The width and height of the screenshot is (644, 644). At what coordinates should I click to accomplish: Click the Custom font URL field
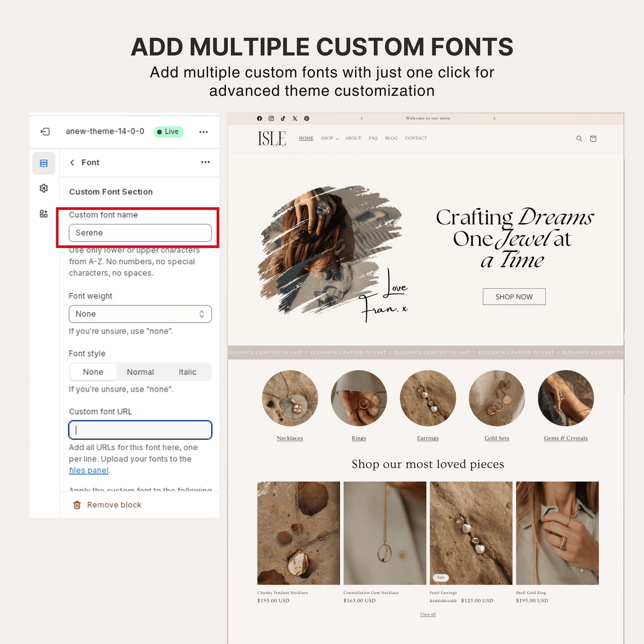pos(140,430)
